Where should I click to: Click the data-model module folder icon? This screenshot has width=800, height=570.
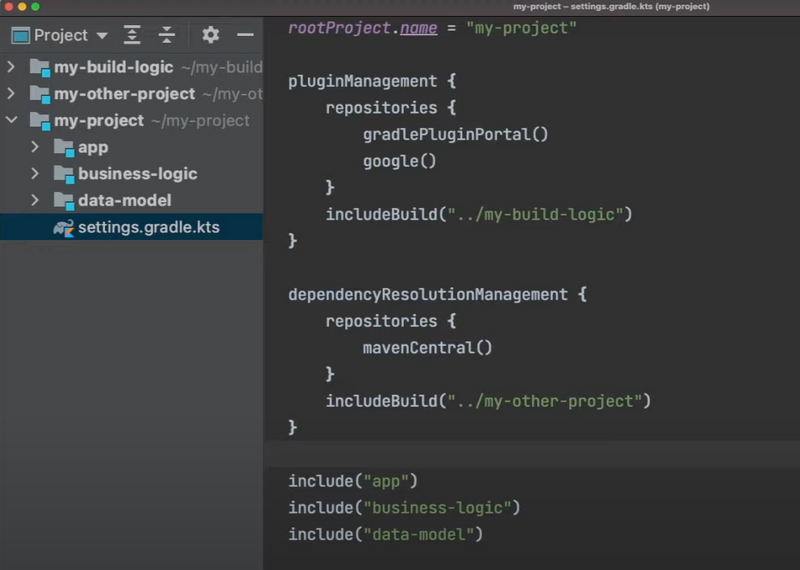[x=64, y=201]
